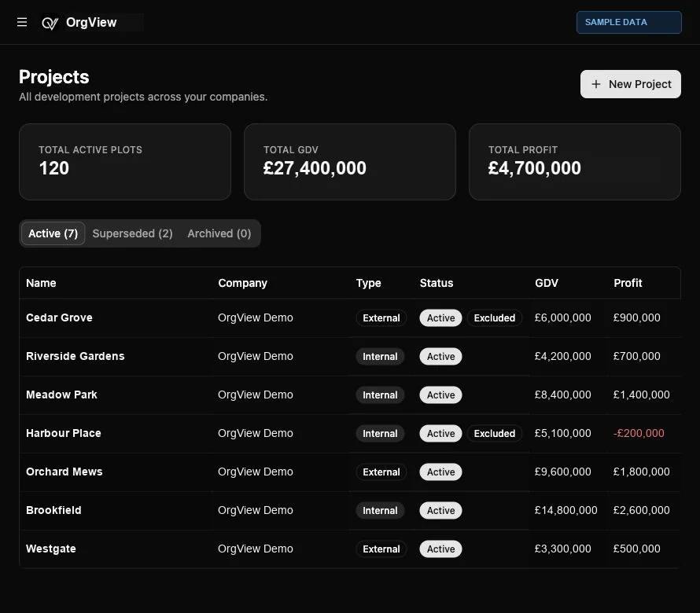Click Orchard Mews' £9,600,000 GDV value
Image resolution: width=700 pixels, height=613 pixels.
(562, 472)
